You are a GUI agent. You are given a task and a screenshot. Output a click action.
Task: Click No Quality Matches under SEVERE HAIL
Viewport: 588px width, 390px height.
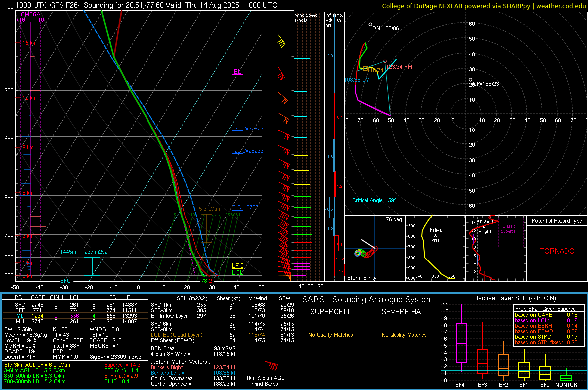[404, 335]
